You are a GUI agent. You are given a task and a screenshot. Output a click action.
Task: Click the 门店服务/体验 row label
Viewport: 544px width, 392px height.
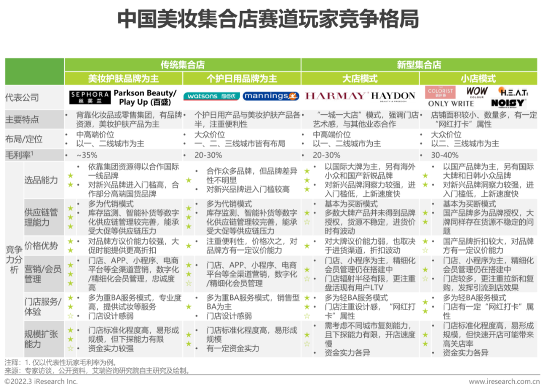(43, 306)
